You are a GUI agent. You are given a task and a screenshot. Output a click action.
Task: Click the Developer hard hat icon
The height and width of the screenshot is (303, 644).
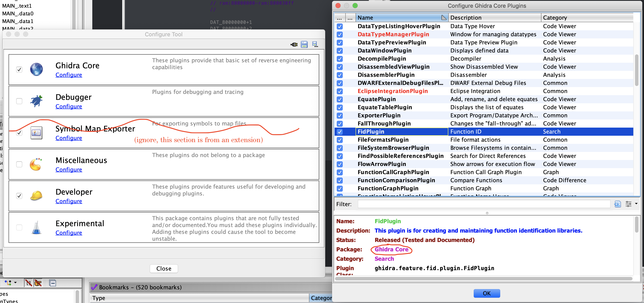[x=37, y=196]
